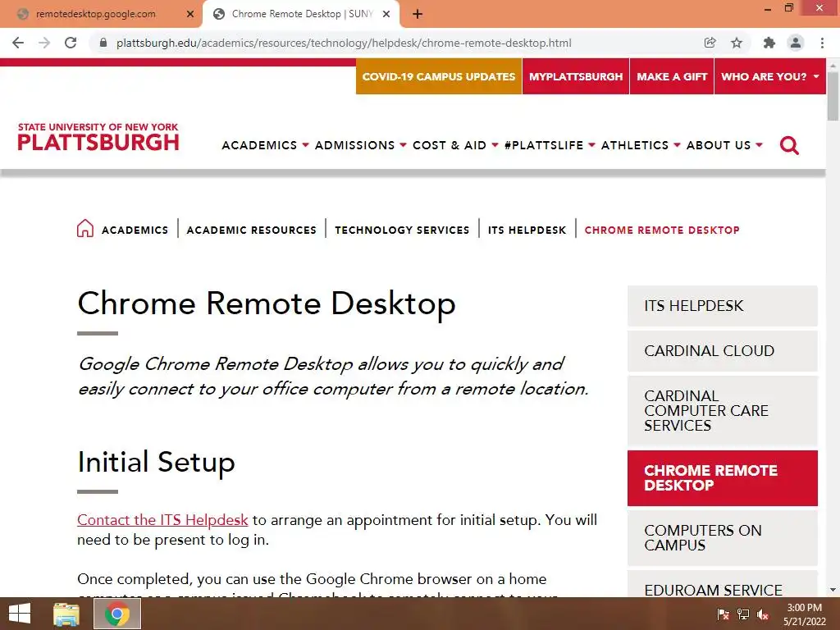Close the remotedesktop.google.com tab

coord(190,14)
